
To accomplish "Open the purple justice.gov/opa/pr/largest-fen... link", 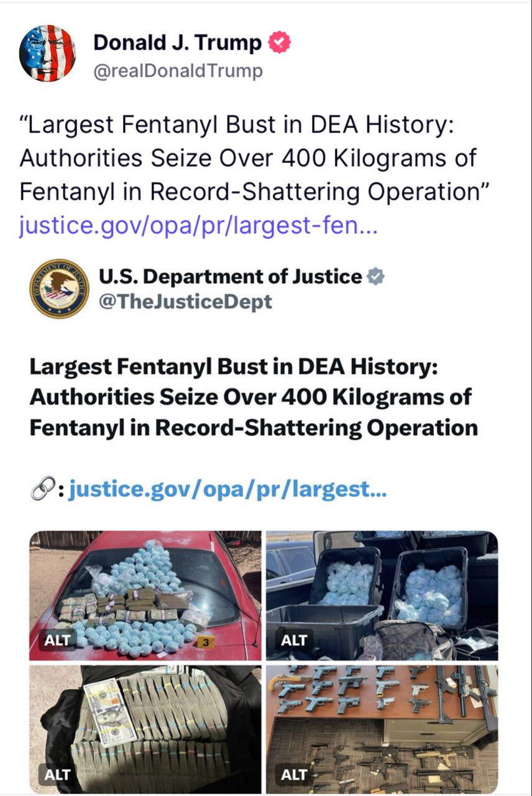I will coord(198,226).
